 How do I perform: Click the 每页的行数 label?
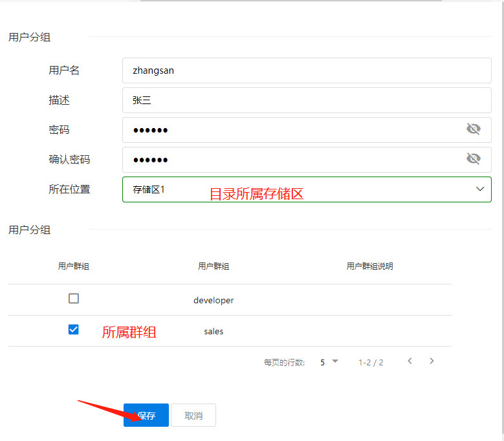(284, 362)
